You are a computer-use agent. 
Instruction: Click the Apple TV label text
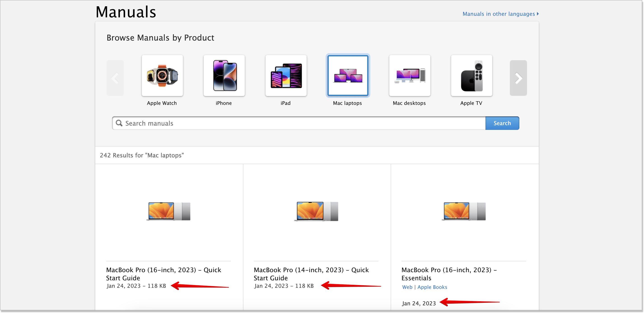(471, 103)
